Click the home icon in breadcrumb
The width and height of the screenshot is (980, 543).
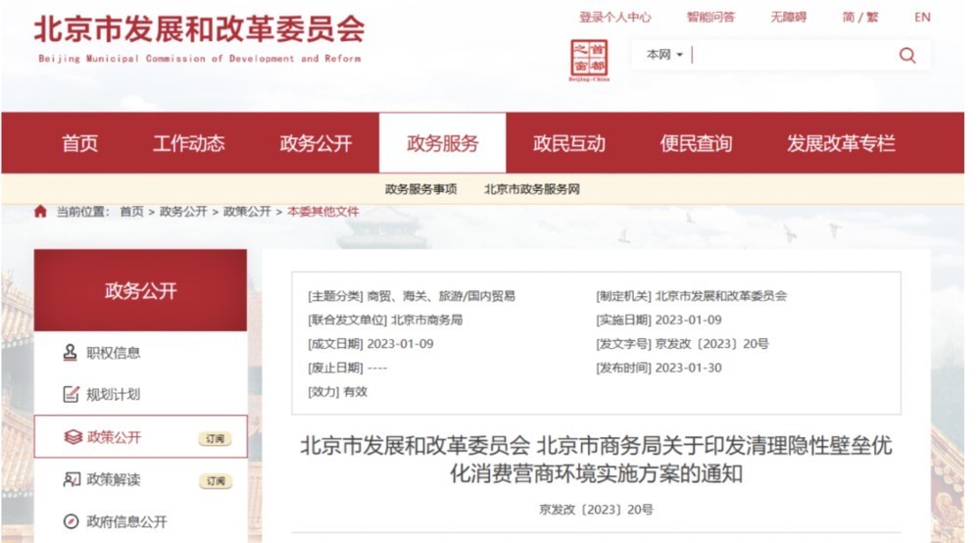tap(40, 211)
